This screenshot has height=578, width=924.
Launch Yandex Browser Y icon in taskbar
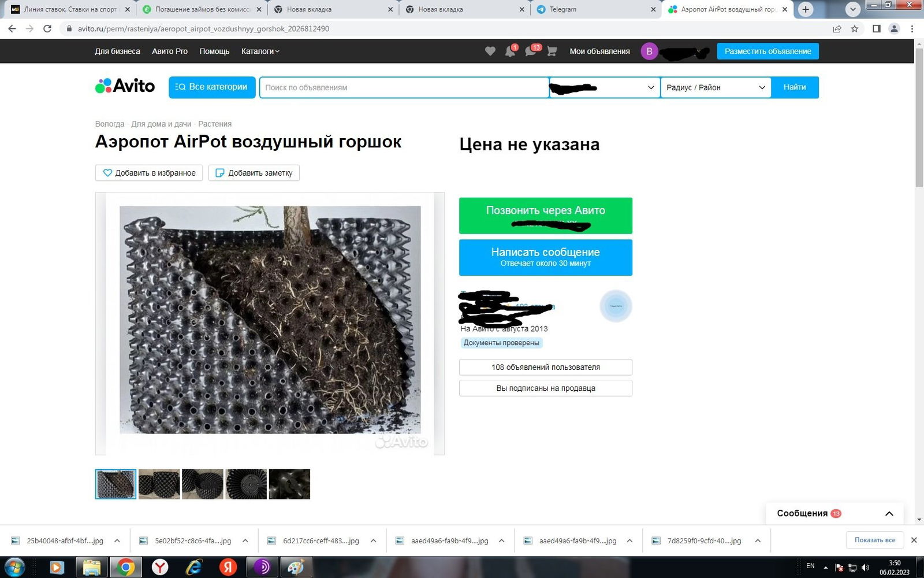click(x=160, y=567)
